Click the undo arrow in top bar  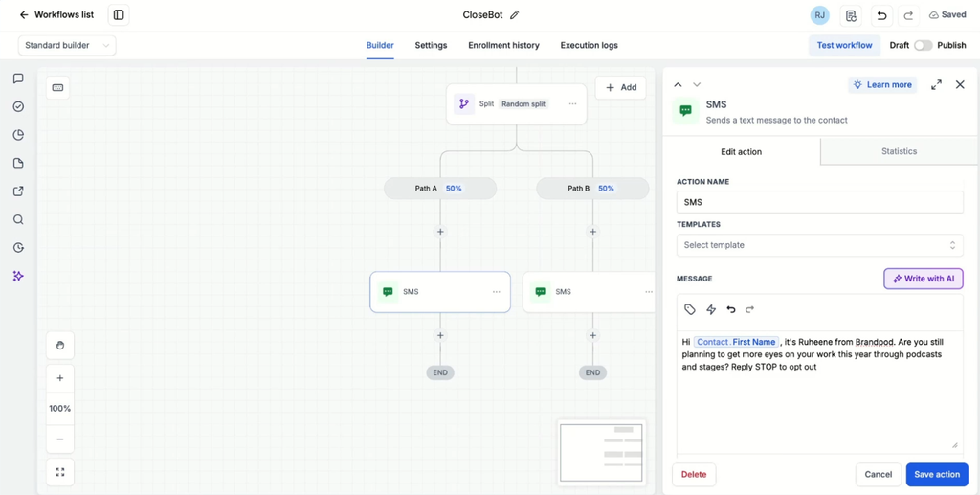[881, 15]
